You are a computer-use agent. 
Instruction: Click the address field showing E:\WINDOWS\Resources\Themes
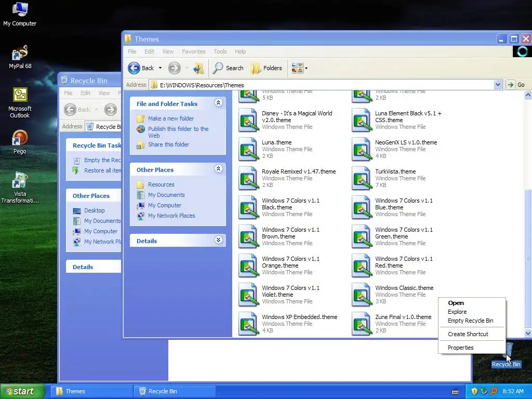pos(322,85)
